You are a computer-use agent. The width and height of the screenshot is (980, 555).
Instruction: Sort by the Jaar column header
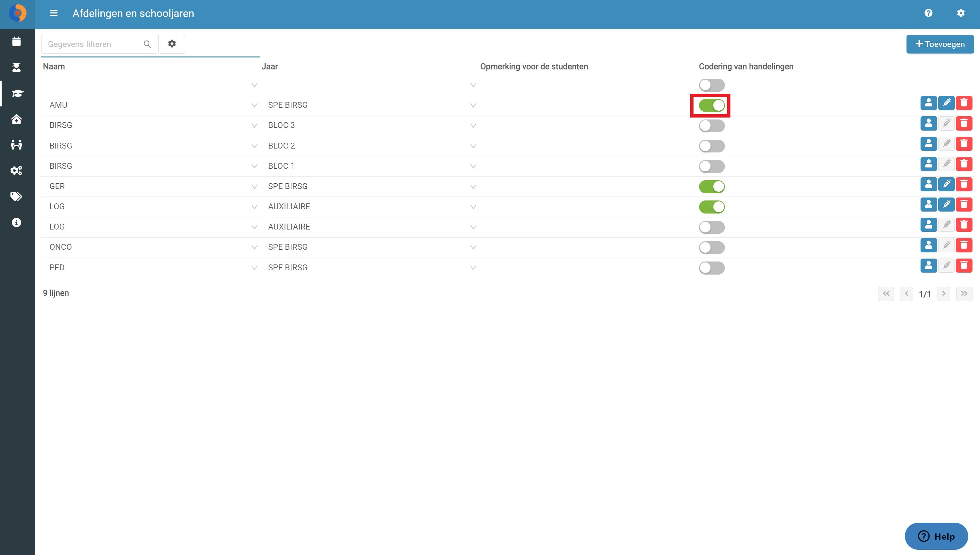pyautogui.click(x=269, y=66)
